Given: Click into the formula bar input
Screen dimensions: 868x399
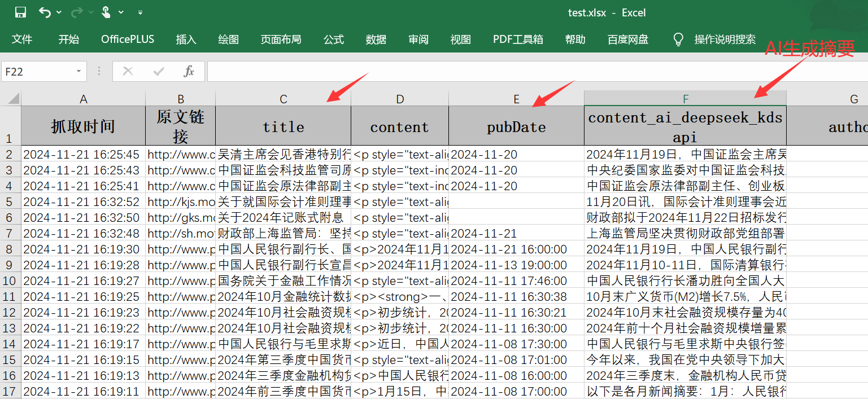Looking at the screenshot, I should coord(536,72).
